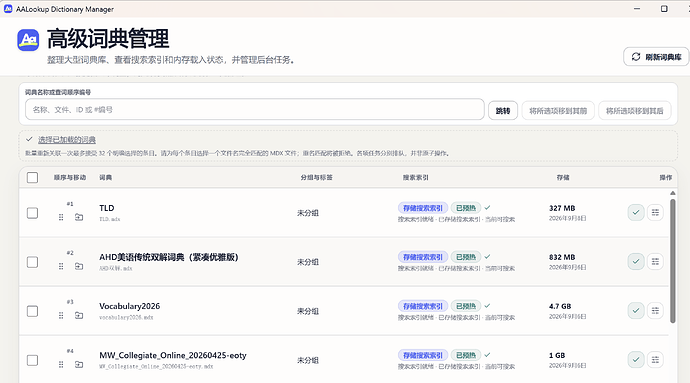Click the move-to-folder icon for Vocabulary2026
Screen dimensions: 690x383
(79, 315)
